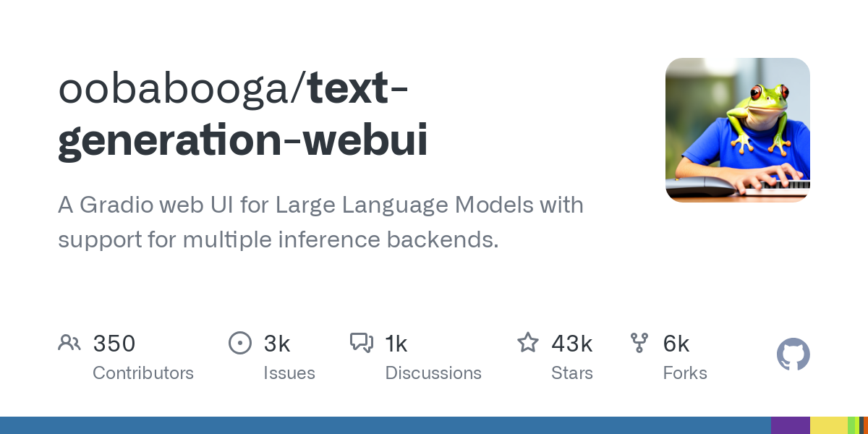
Task: Click the issues circle icon
Action: pyautogui.click(x=239, y=343)
